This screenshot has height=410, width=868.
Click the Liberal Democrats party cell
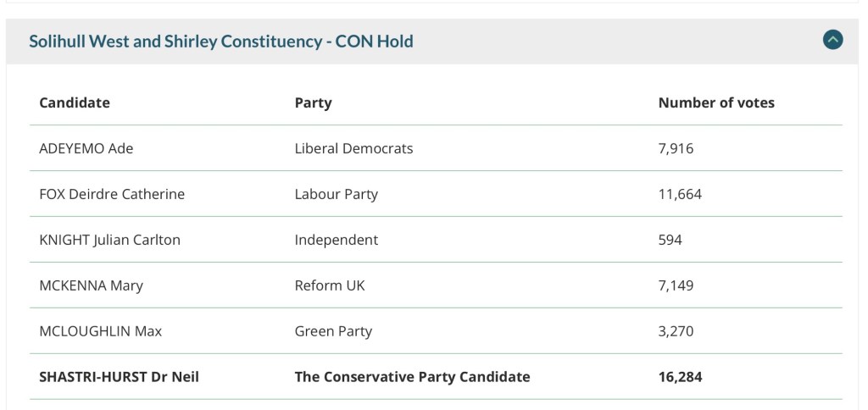click(x=353, y=148)
